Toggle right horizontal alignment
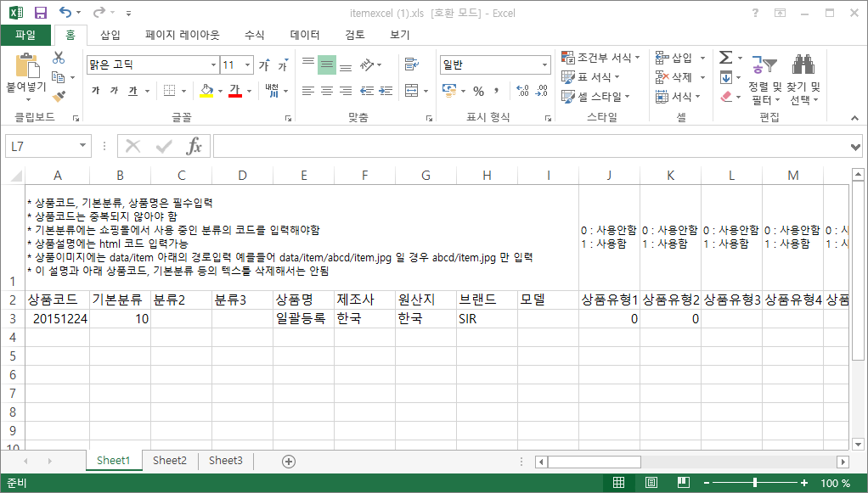Viewport: 868px width, 493px height. [346, 90]
